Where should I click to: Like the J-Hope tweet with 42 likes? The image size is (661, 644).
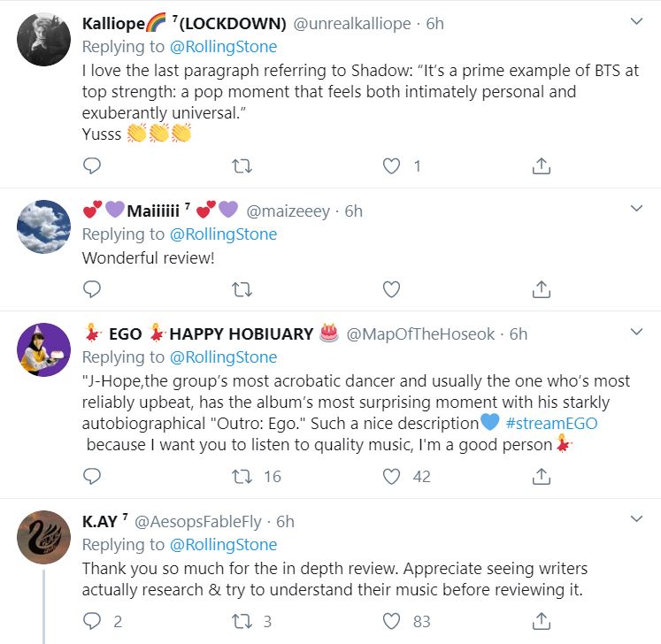point(391,476)
